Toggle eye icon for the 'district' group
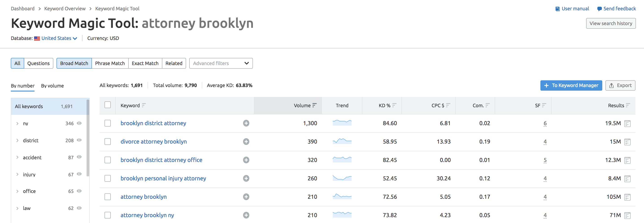This screenshot has height=223, width=644. coord(79,140)
